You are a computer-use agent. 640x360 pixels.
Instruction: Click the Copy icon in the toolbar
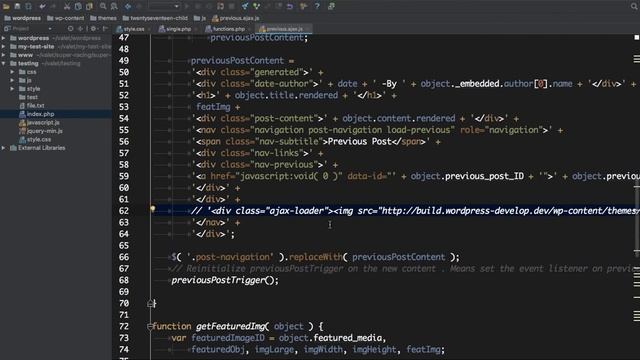pyautogui.click(x=78, y=6)
